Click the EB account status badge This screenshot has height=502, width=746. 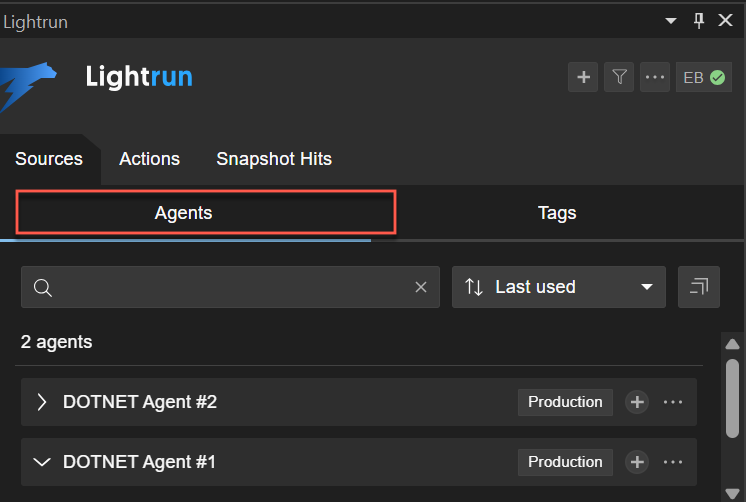coord(704,77)
